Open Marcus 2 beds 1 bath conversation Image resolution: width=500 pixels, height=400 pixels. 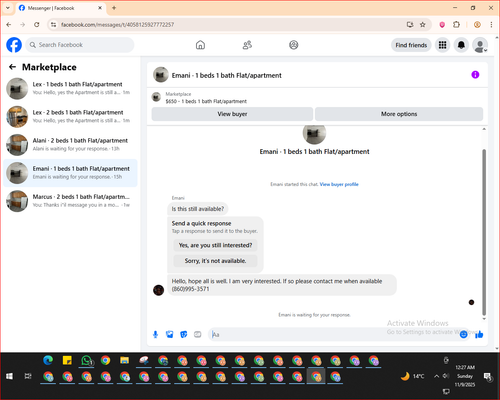click(x=70, y=201)
